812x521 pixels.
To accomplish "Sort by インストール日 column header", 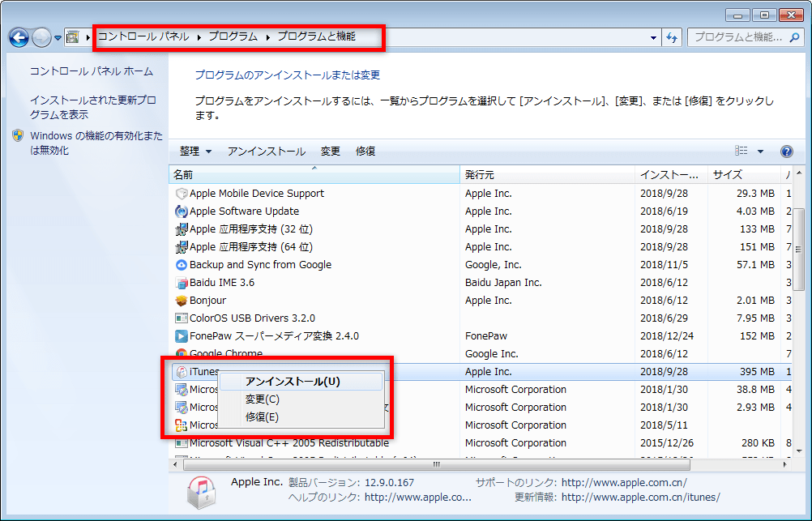I will 671,175.
